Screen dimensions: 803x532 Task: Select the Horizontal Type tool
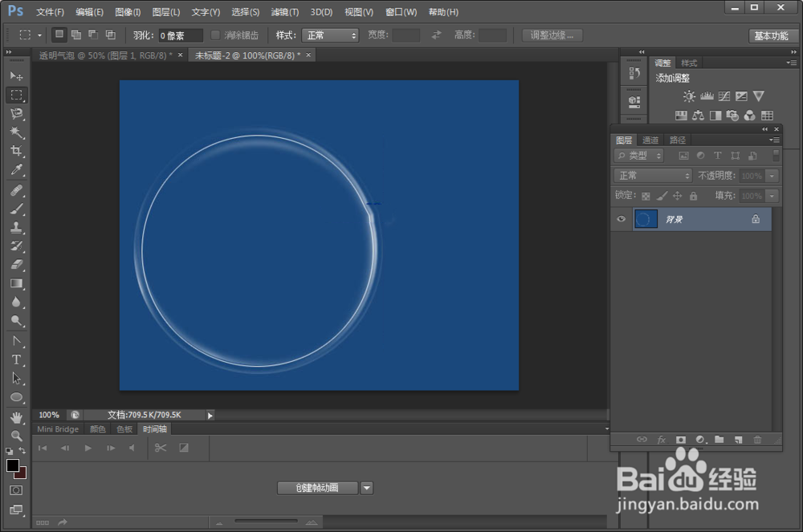pyautogui.click(x=16, y=359)
